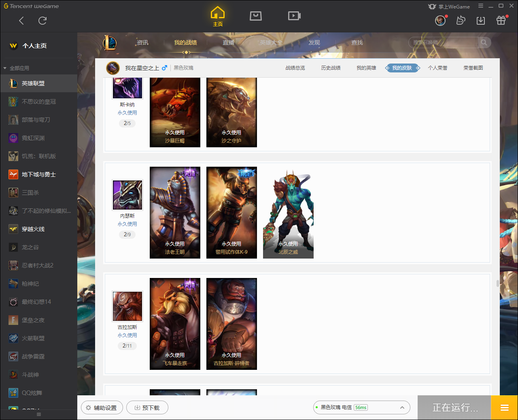Open 辅助设置 settings button

(x=102, y=408)
